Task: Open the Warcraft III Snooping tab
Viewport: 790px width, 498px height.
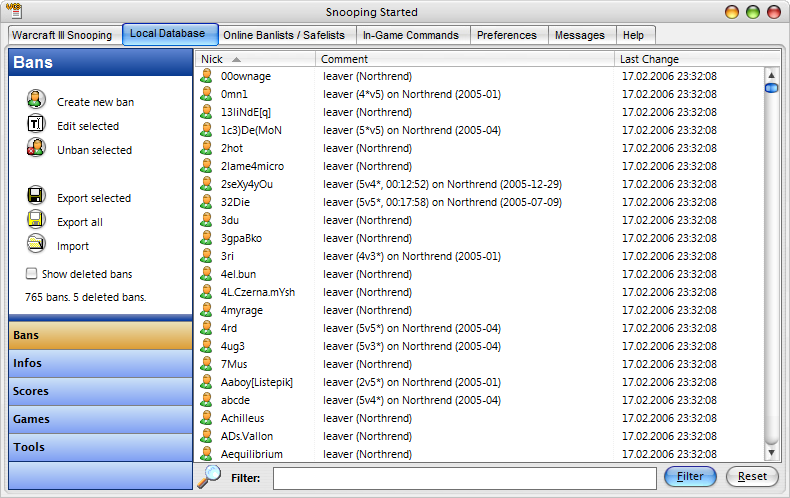Action: (64, 35)
